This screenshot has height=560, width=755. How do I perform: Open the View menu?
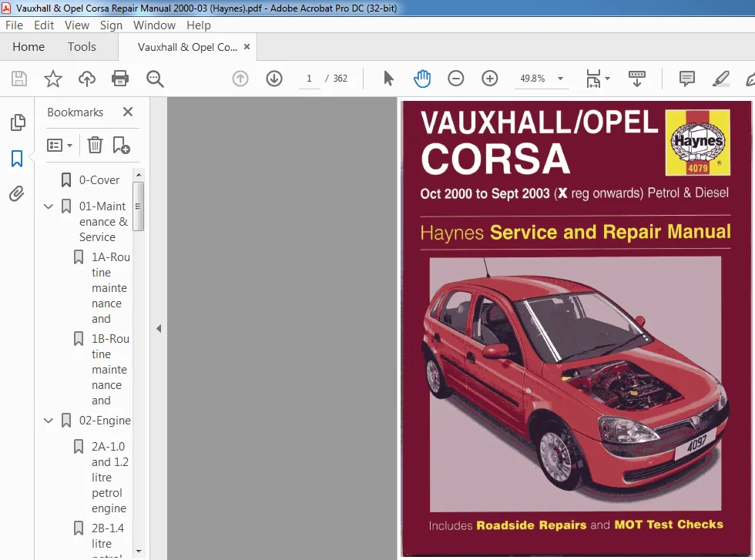[77, 25]
